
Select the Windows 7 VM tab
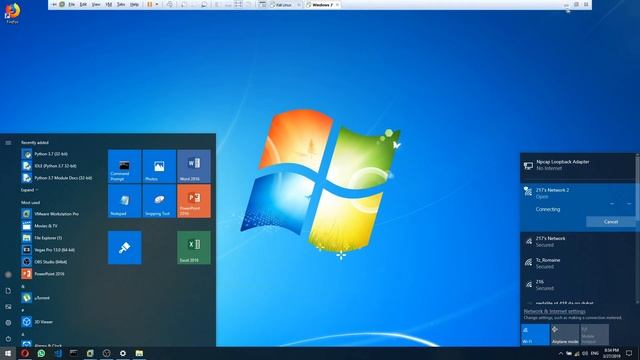coord(322,5)
